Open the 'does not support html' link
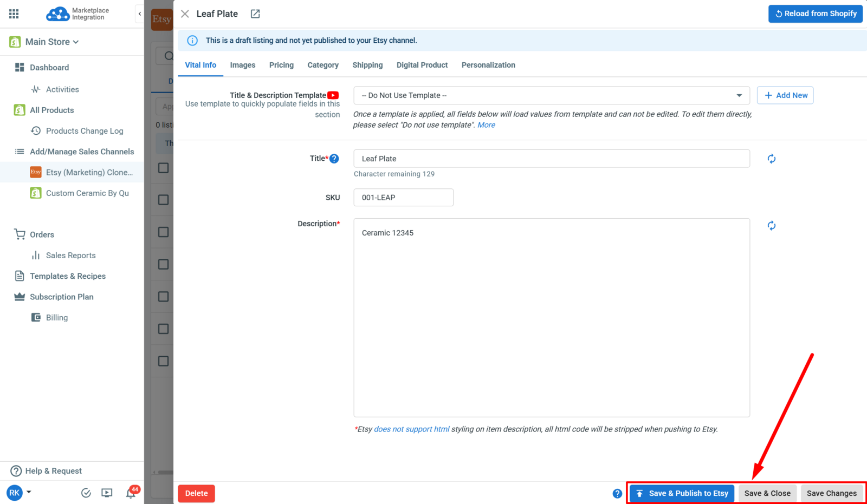867x504 pixels. click(411, 429)
